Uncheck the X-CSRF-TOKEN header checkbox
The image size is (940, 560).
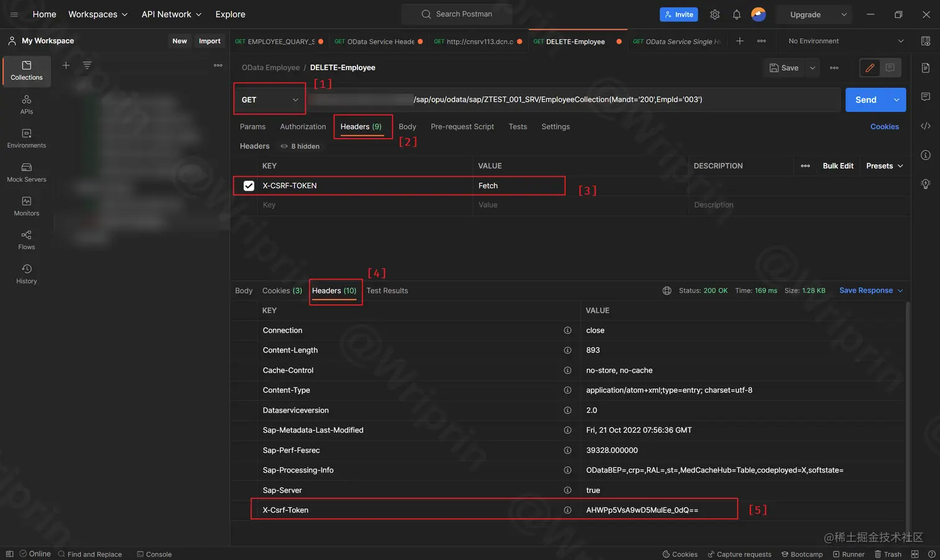[249, 186]
